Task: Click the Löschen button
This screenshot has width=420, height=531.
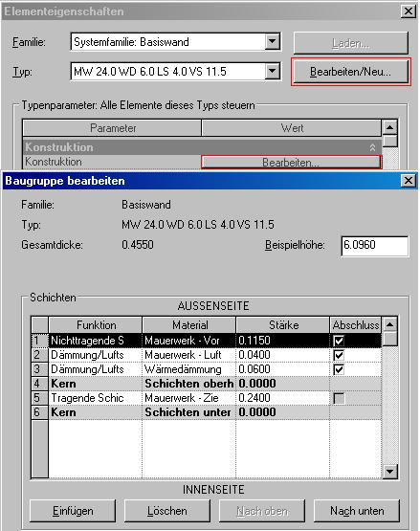Action: (x=167, y=511)
